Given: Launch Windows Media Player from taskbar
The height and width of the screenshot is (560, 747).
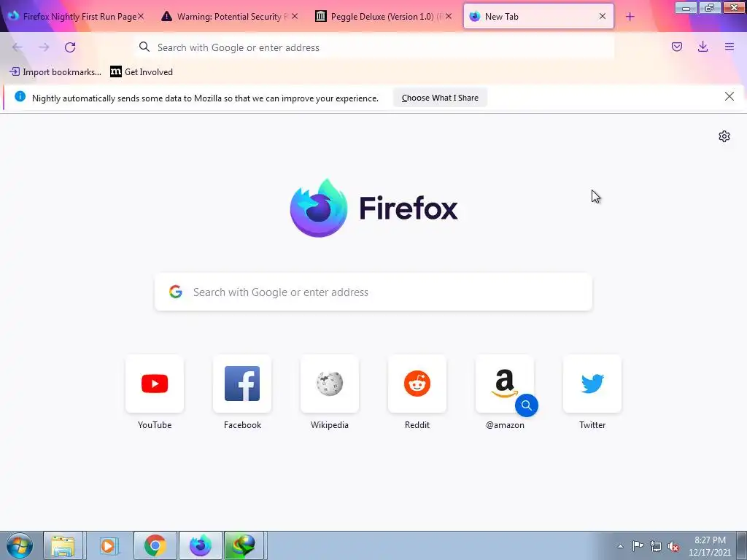Looking at the screenshot, I should [109, 545].
